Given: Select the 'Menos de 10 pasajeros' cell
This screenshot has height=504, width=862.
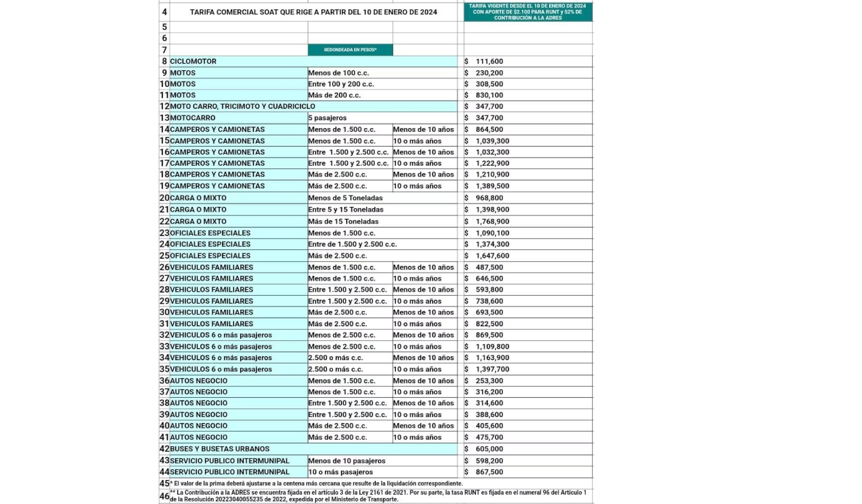Looking at the screenshot, I should [x=382, y=461].
